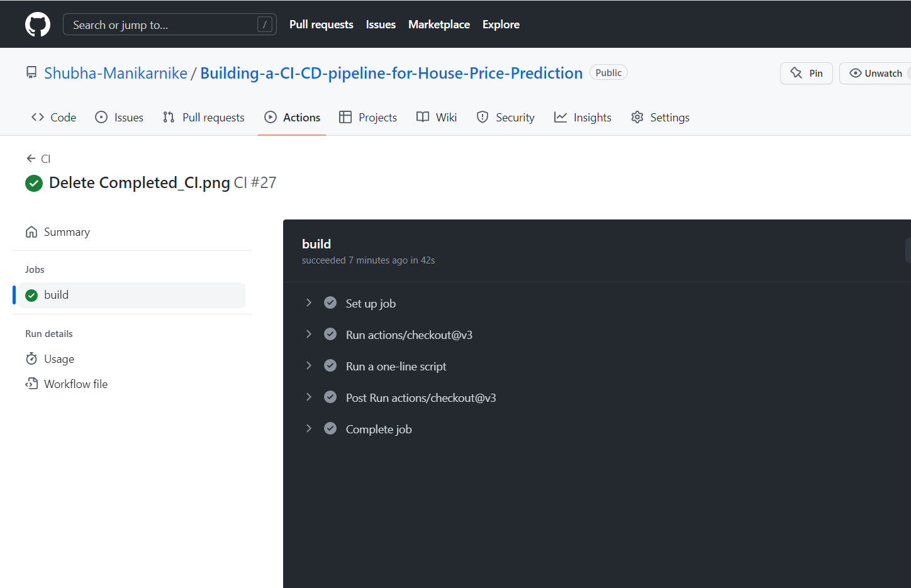
Task: Open Security via the shield icon
Action: [482, 117]
